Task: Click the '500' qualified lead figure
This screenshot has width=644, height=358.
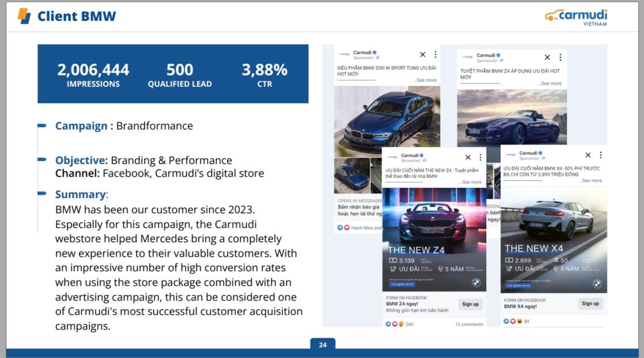Action: [x=180, y=70]
